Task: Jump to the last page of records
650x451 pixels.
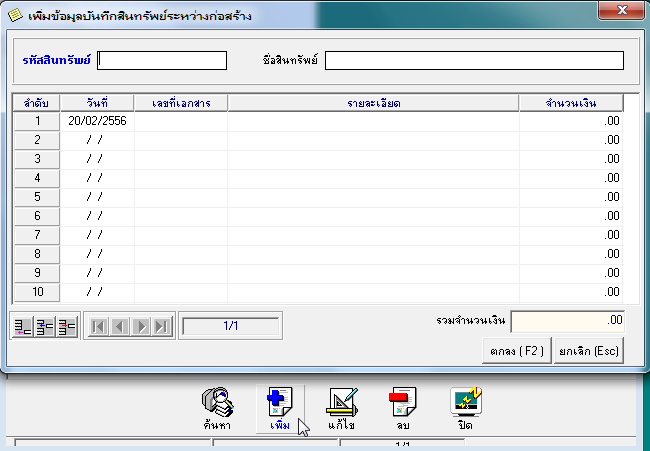Action: tap(162, 326)
